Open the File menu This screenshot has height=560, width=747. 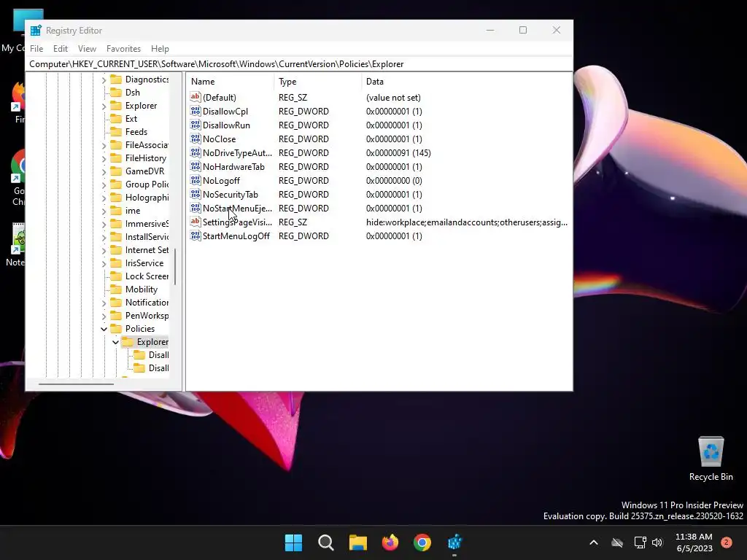(x=36, y=49)
